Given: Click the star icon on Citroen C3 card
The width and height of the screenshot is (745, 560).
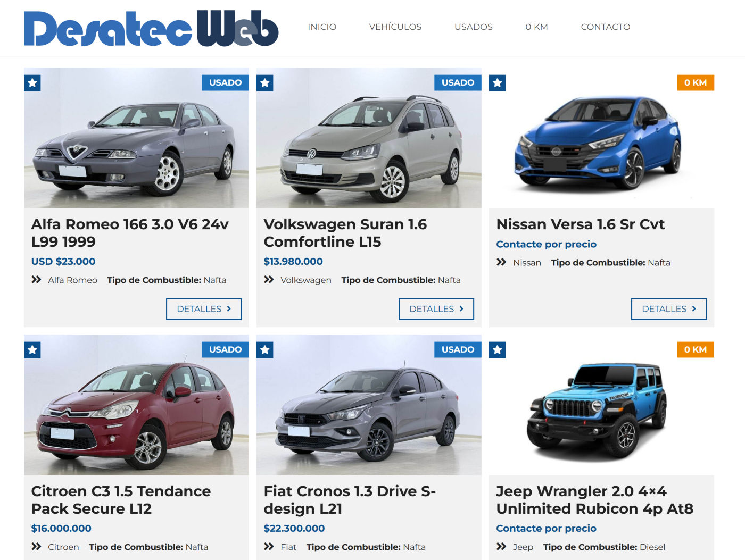Looking at the screenshot, I should 32,350.
